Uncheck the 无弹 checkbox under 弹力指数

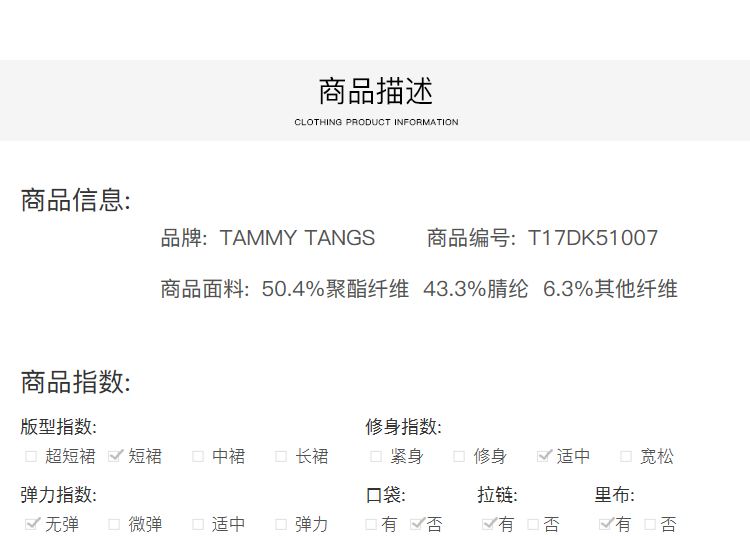pos(32,524)
